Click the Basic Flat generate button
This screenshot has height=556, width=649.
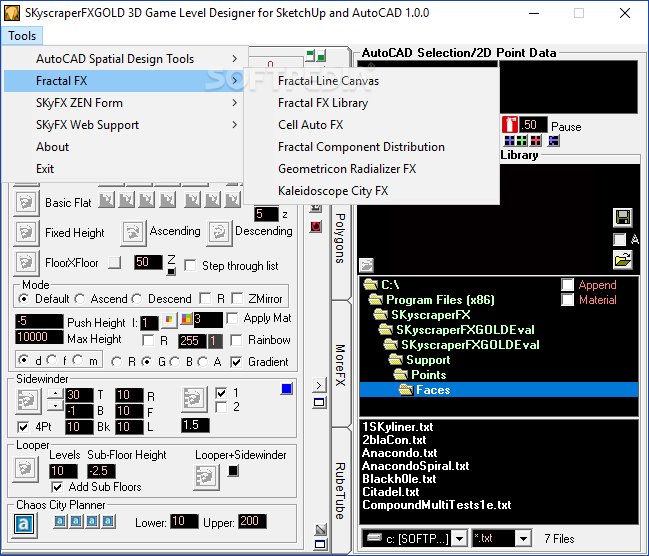click(x=26, y=203)
